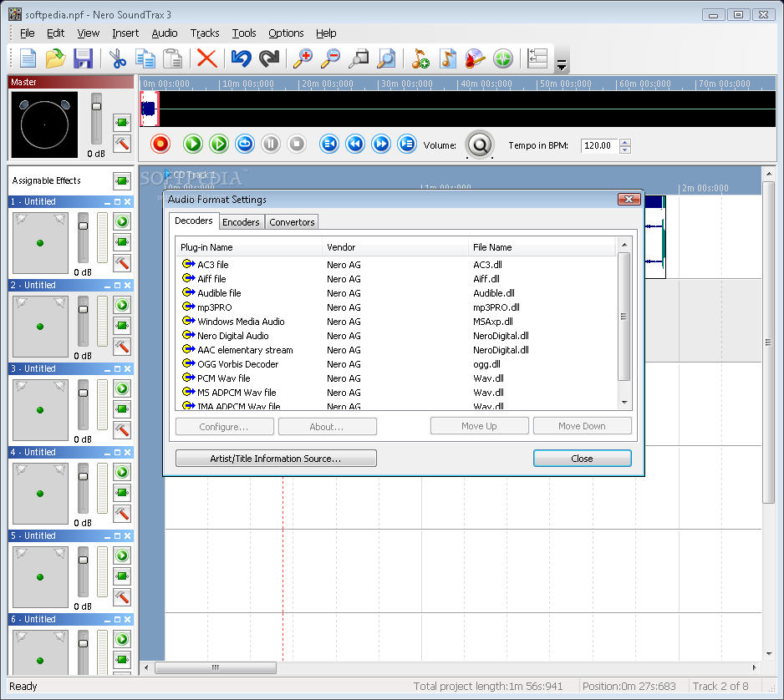Click the Zoom Out magnifier icon
This screenshot has width=784, height=700.
point(330,58)
